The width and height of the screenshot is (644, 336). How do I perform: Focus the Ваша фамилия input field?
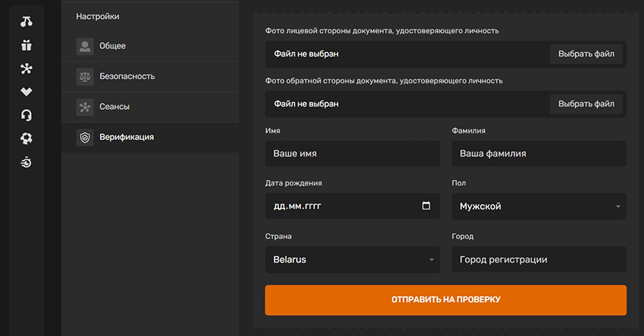point(539,154)
